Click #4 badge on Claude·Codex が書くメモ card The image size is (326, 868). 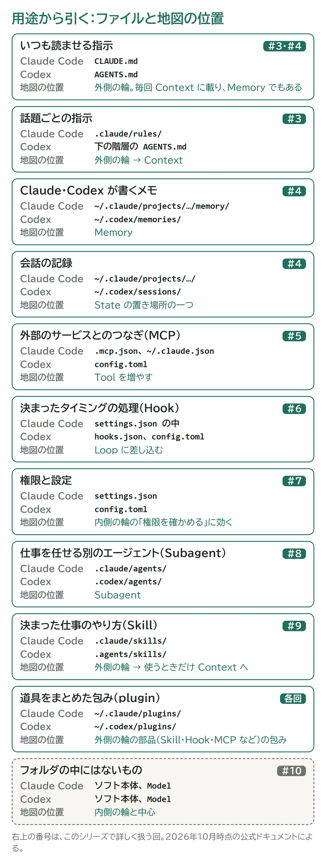coord(294,191)
